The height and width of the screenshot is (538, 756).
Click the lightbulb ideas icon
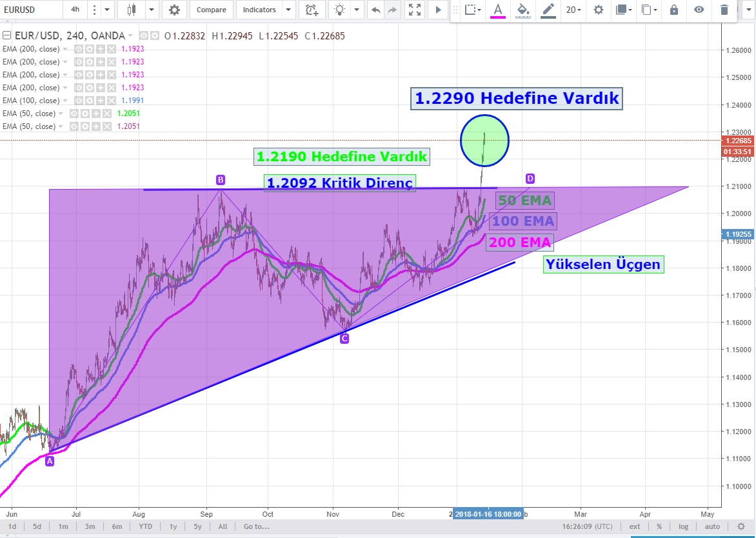pos(339,10)
